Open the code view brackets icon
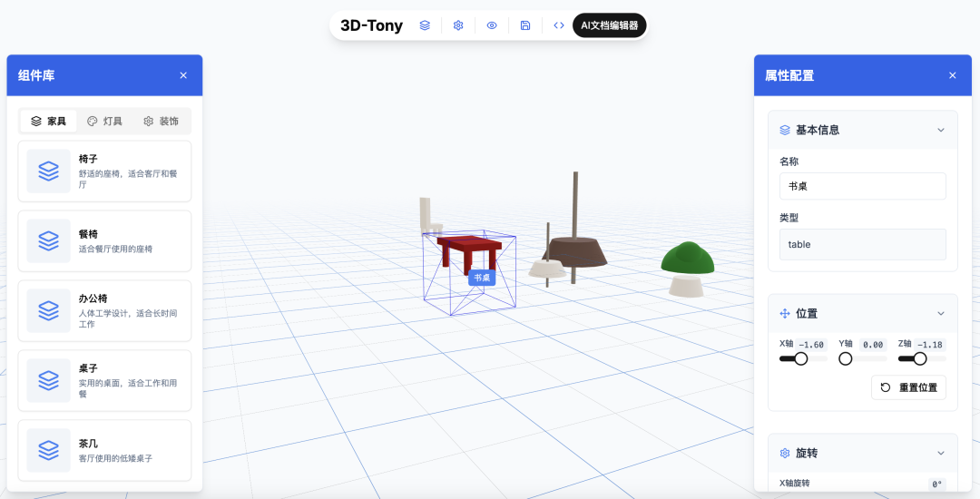 point(559,25)
